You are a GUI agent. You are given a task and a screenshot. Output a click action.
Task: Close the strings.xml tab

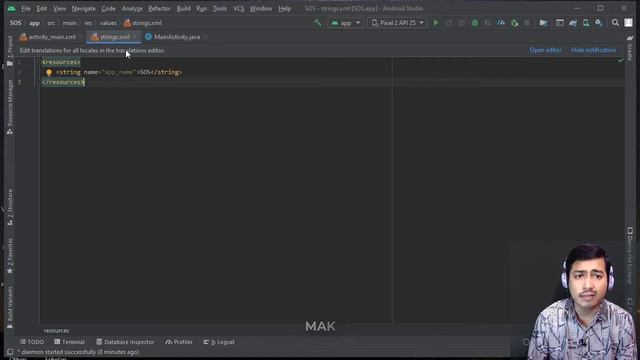click(x=135, y=37)
